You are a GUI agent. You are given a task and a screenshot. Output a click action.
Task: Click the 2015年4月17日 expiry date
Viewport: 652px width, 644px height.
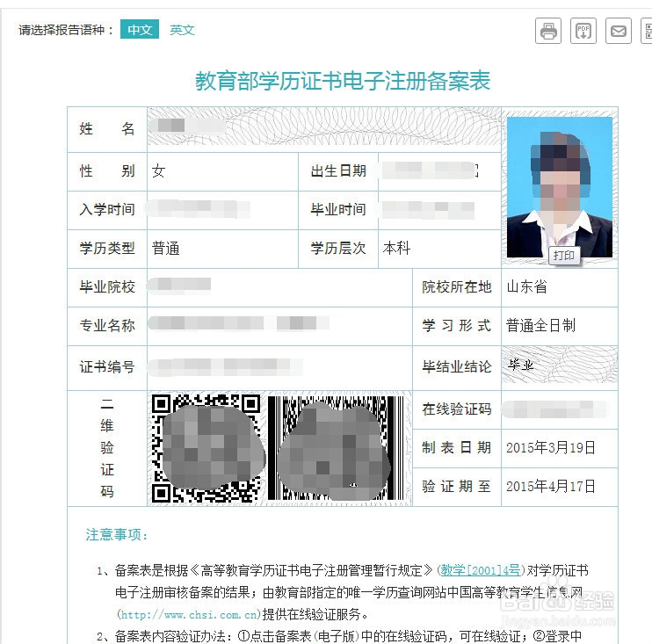tap(551, 486)
